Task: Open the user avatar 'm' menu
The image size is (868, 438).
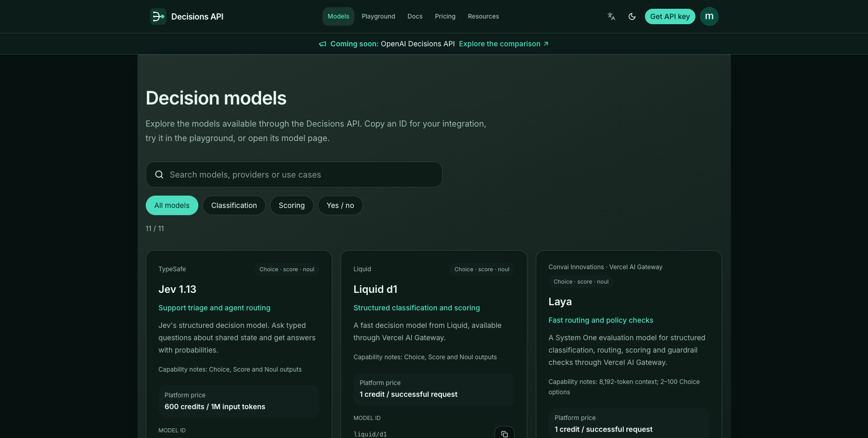Action: tap(709, 16)
